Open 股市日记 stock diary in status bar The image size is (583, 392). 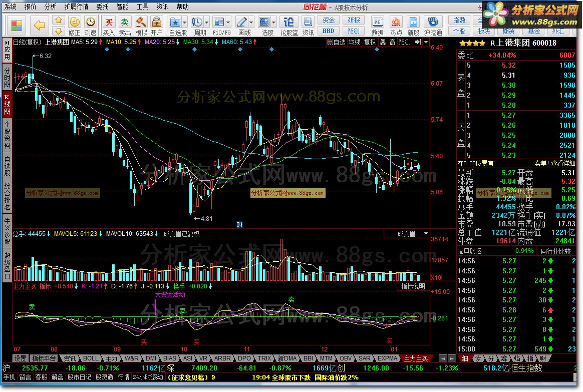coord(79,377)
